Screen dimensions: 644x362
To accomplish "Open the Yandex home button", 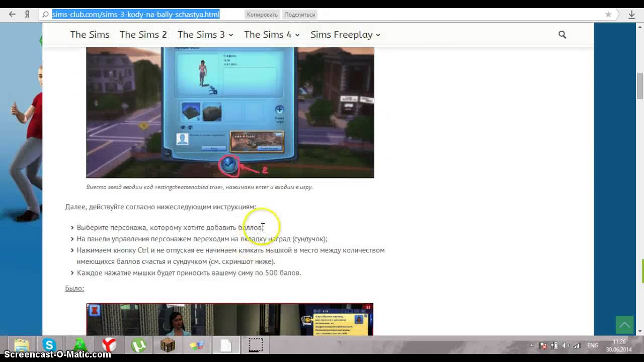I will point(27,15).
